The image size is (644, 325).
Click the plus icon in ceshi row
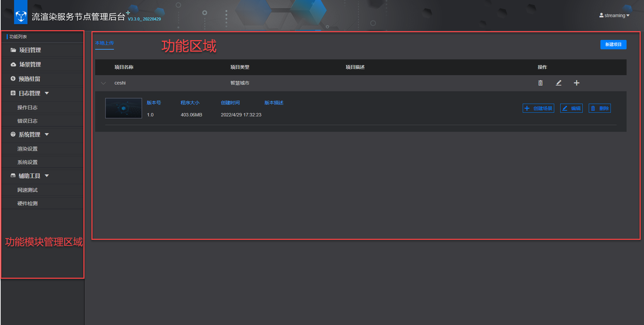coord(576,83)
